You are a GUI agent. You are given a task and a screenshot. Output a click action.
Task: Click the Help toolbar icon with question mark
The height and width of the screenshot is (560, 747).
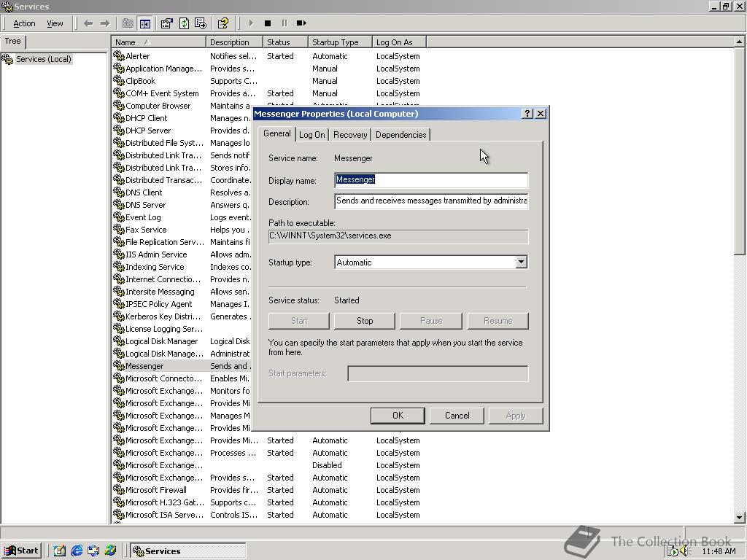tap(223, 23)
